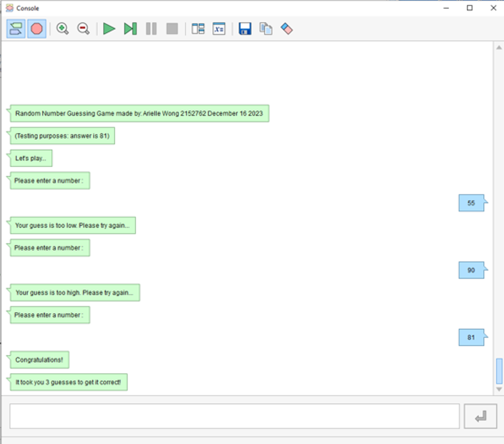Submit input with the enter arrow button
This screenshot has width=504, height=444.
[480, 416]
